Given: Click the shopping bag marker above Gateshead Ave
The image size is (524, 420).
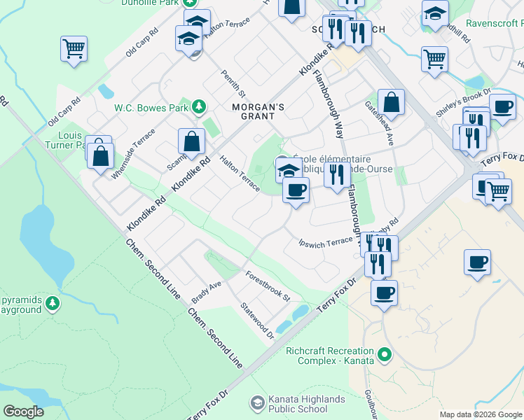Looking at the screenshot, I should 391,103.
